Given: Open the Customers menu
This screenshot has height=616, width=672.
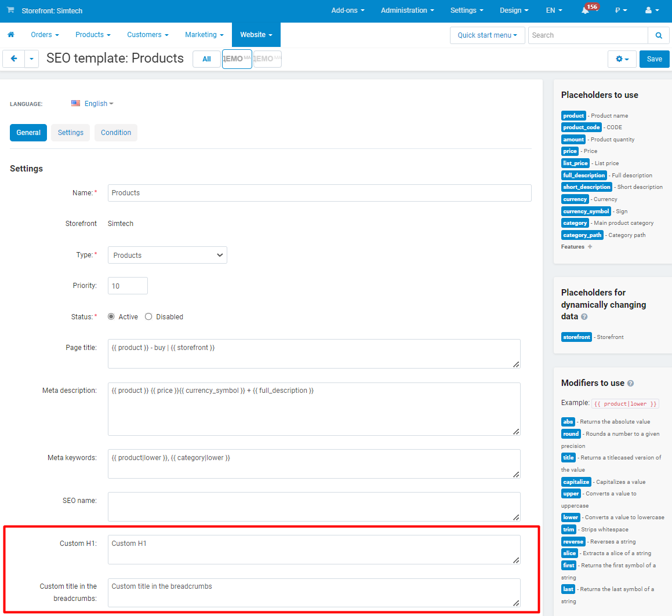Looking at the screenshot, I should click(x=148, y=35).
